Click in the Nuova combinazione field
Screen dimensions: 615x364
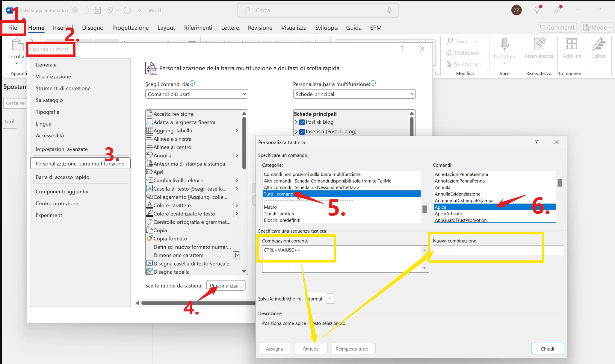pyautogui.click(x=498, y=250)
